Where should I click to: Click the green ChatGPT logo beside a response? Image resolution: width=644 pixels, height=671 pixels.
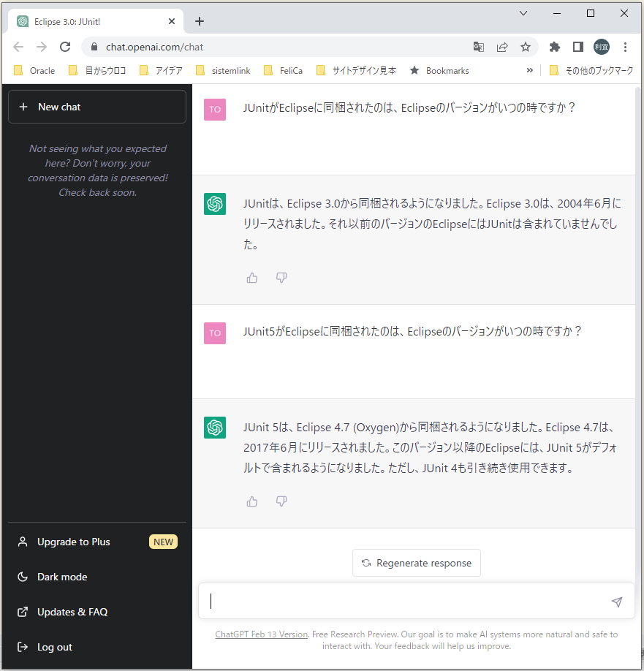pyautogui.click(x=215, y=204)
